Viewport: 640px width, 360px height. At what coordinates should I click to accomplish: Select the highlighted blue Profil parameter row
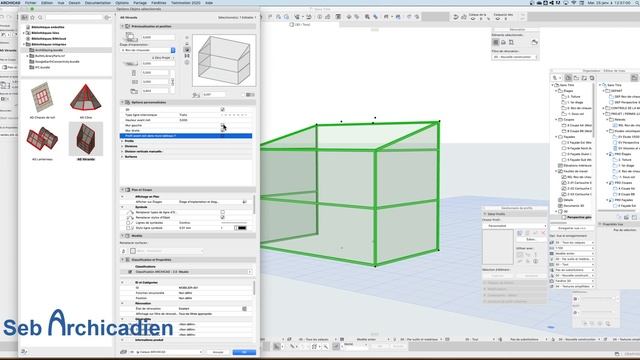186,136
